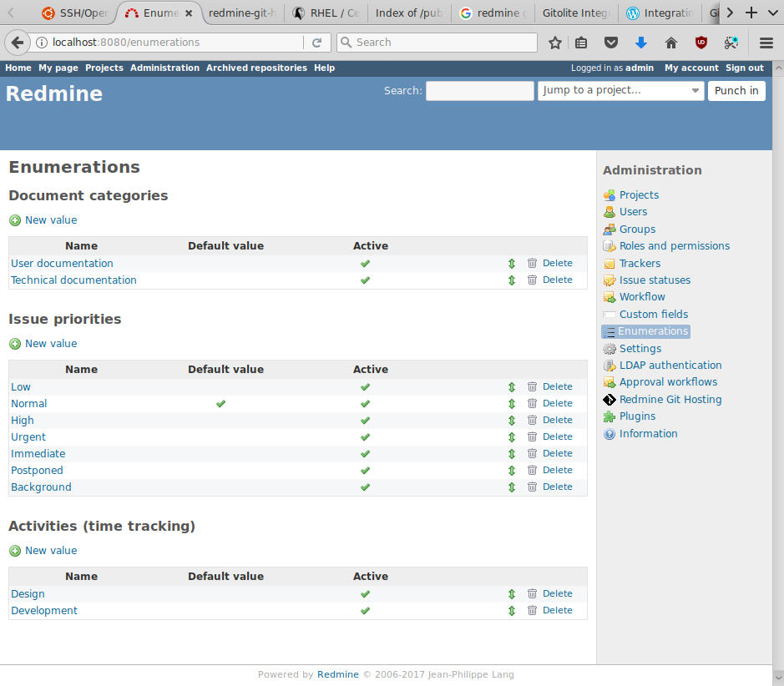This screenshot has height=686, width=784.
Task: Click the Redmine Search input field
Action: (x=479, y=91)
